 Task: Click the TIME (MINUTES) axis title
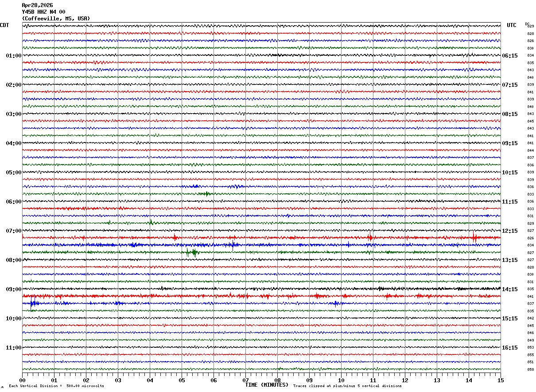(x=267, y=385)
